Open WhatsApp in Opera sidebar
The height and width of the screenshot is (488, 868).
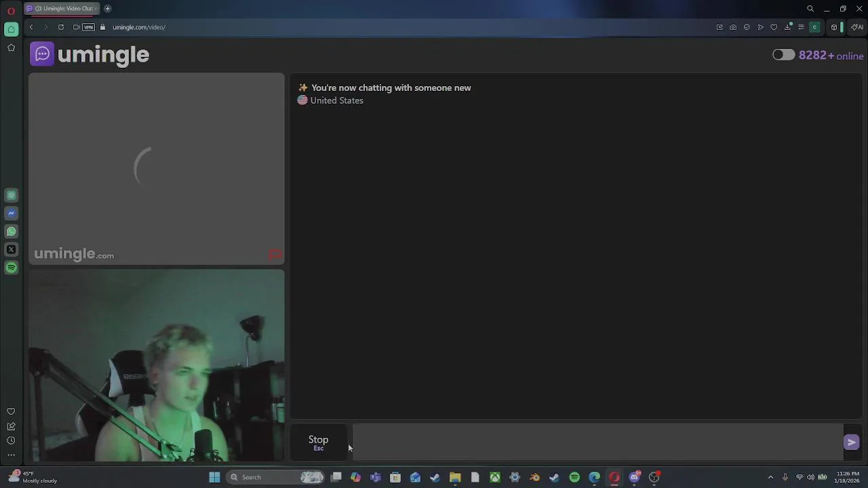11,231
